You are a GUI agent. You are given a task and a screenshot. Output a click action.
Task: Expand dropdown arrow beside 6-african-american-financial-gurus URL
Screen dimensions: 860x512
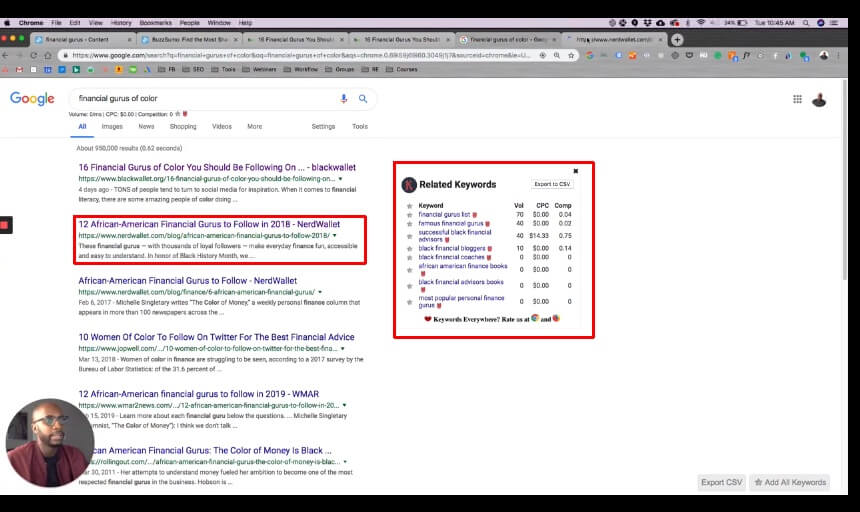click(320, 292)
